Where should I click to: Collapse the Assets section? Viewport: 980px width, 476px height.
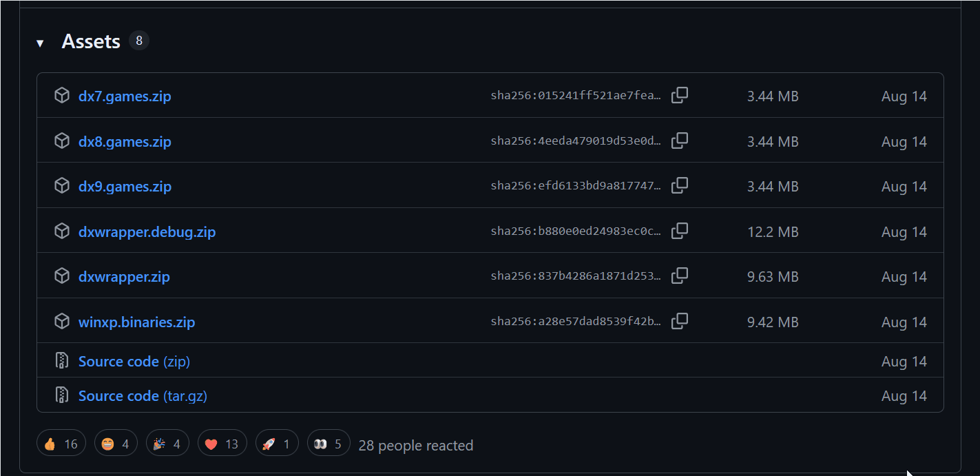click(x=40, y=43)
